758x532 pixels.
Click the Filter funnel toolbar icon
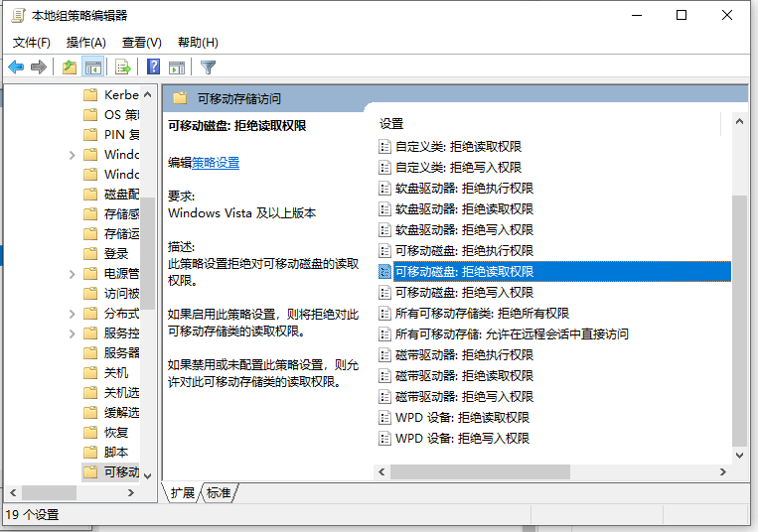tap(208, 67)
